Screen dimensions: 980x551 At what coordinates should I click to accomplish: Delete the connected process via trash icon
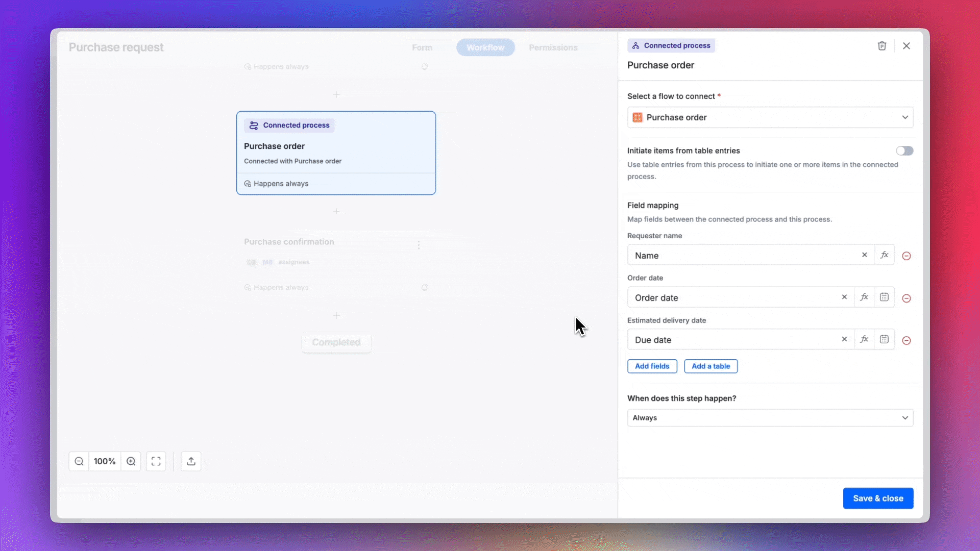pyautogui.click(x=881, y=46)
